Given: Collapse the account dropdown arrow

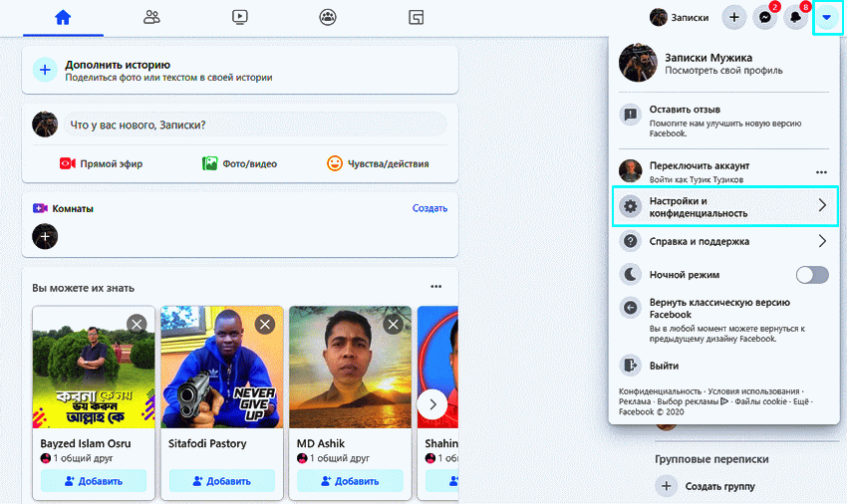Looking at the screenshot, I should (826, 17).
